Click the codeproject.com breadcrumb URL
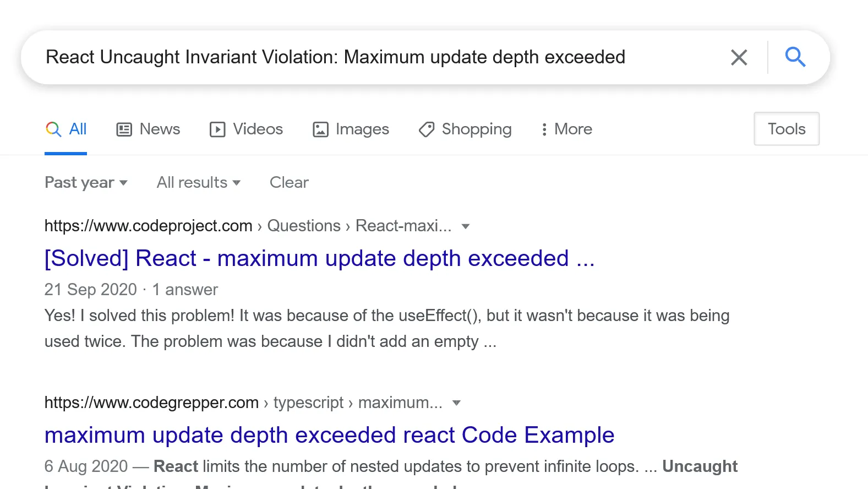The image size is (868, 489). point(248,226)
